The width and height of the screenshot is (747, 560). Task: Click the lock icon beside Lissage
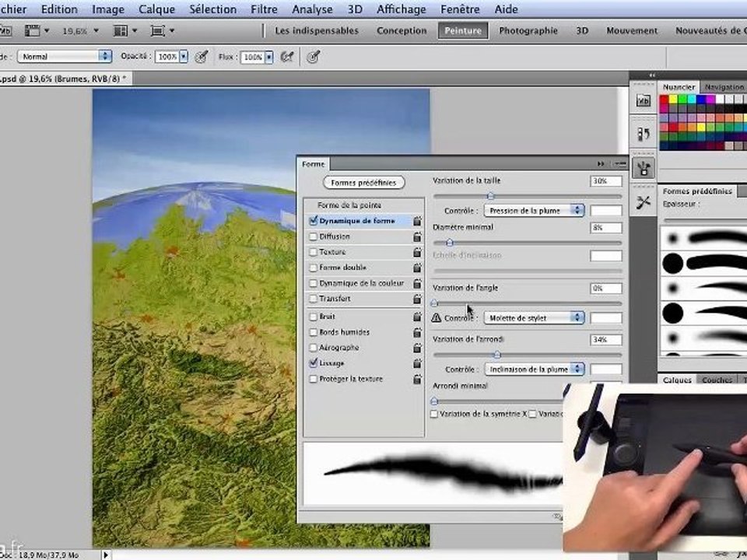[417, 363]
